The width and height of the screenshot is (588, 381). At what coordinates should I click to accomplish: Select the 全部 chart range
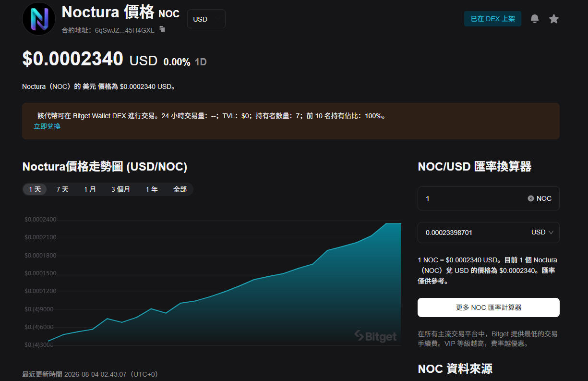(x=180, y=189)
